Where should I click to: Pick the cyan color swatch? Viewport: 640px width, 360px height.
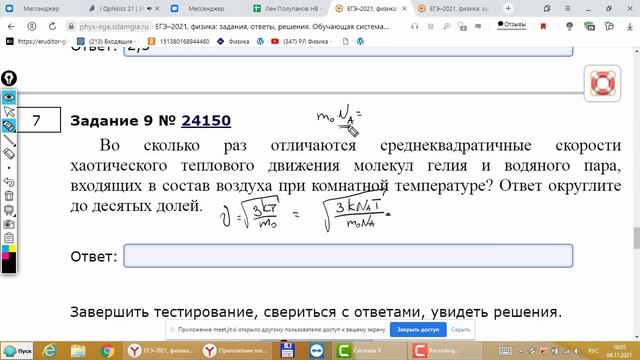pyautogui.click(x=5, y=249)
